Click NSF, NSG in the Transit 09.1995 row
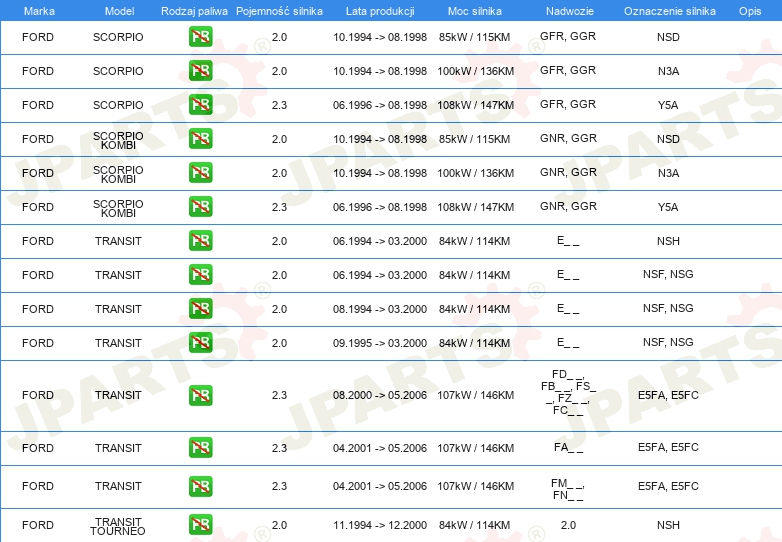 (x=668, y=342)
